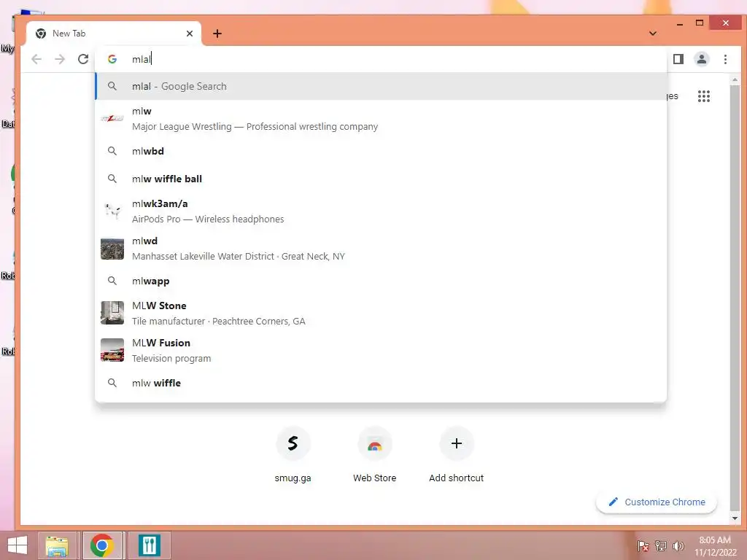Image resolution: width=747 pixels, height=560 pixels.
Task: Pick the 'mlwk3am/a' AirPods Pro suggestion
Action: pos(381,211)
